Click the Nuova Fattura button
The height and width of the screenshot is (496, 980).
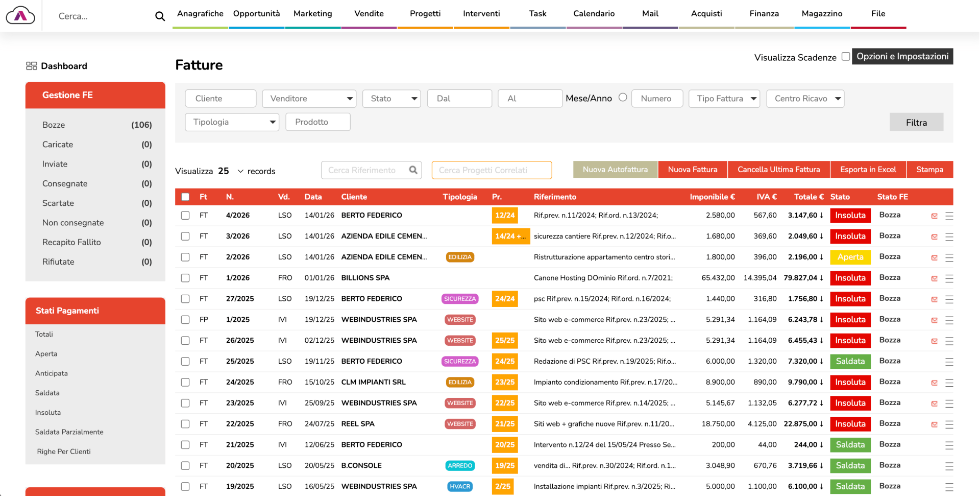(692, 170)
